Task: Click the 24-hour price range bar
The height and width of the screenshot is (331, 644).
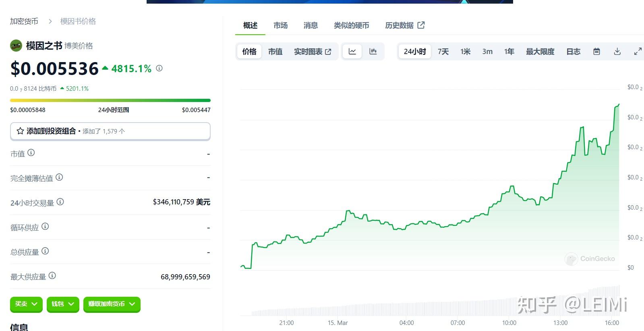Action: tap(110, 100)
